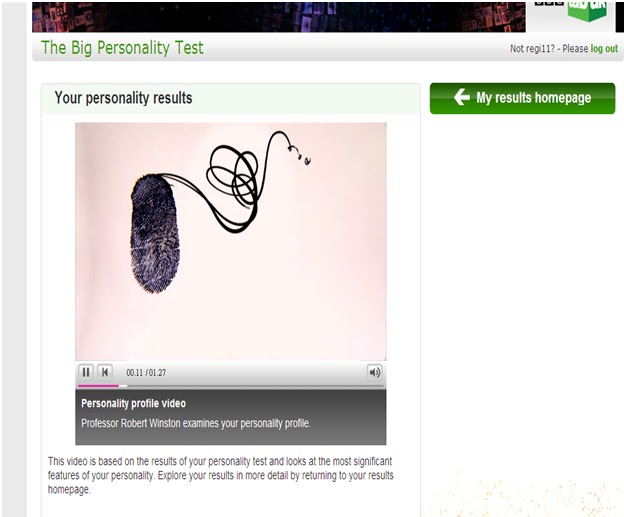Viewport: 624px width, 517px height.
Task: Click the pink played portion of the progress bar
Action: pos(98,386)
